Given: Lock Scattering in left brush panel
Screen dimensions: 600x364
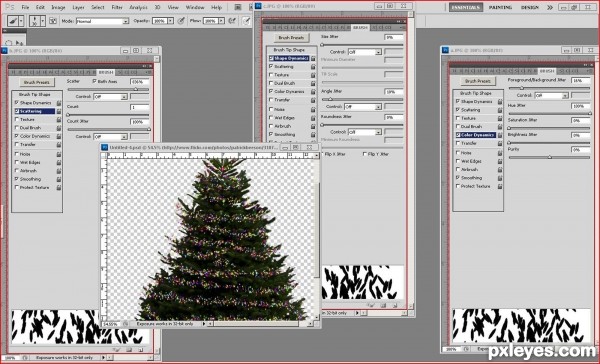Looking at the screenshot, I should [59, 111].
